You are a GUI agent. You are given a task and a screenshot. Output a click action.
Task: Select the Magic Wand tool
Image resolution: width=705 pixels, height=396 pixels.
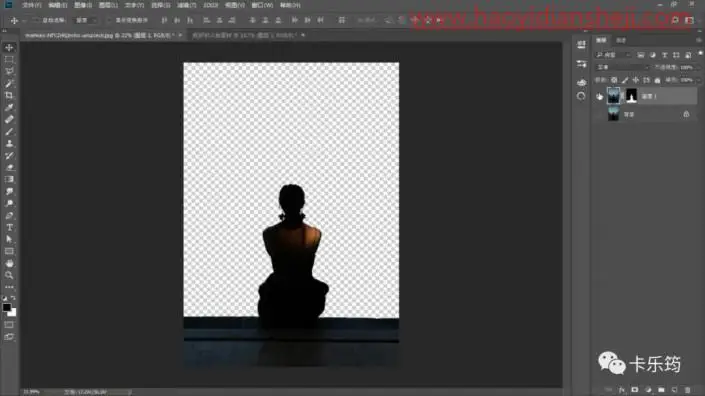point(9,83)
